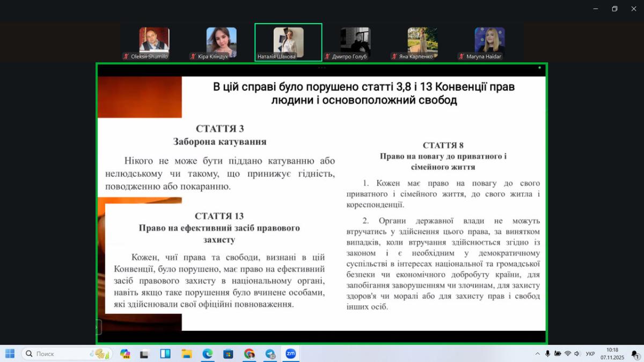The image size is (644, 362).
Task: Open the Copilot icon in the taskbar
Action: 125,353
